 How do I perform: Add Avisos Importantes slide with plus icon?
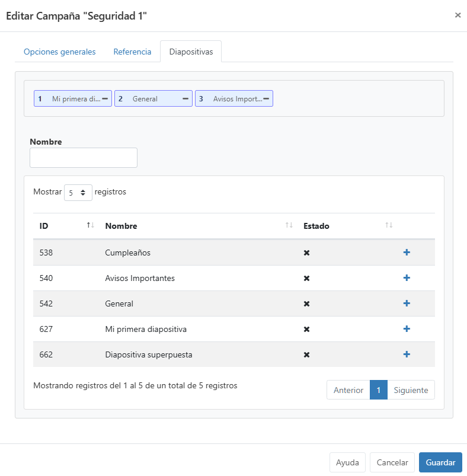tap(407, 278)
